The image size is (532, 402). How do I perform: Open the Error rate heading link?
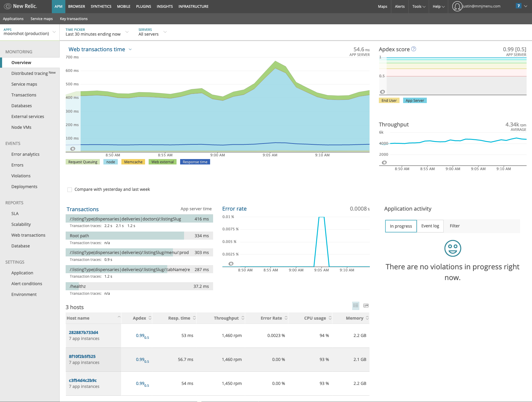click(234, 209)
